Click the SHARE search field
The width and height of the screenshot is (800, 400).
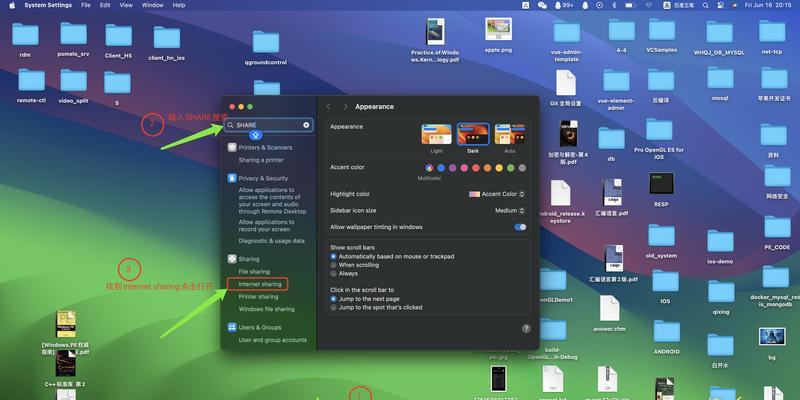point(268,125)
